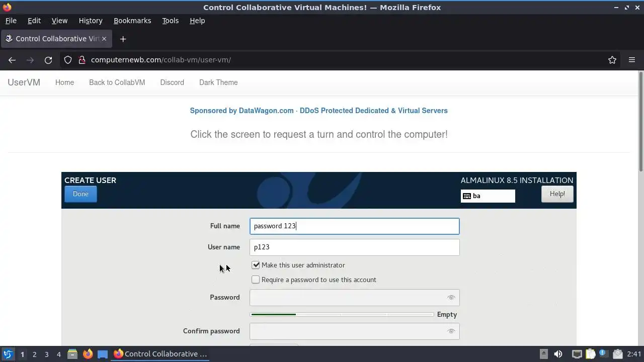
Task: Close the Control Collaborative tab
Action: click(105, 39)
